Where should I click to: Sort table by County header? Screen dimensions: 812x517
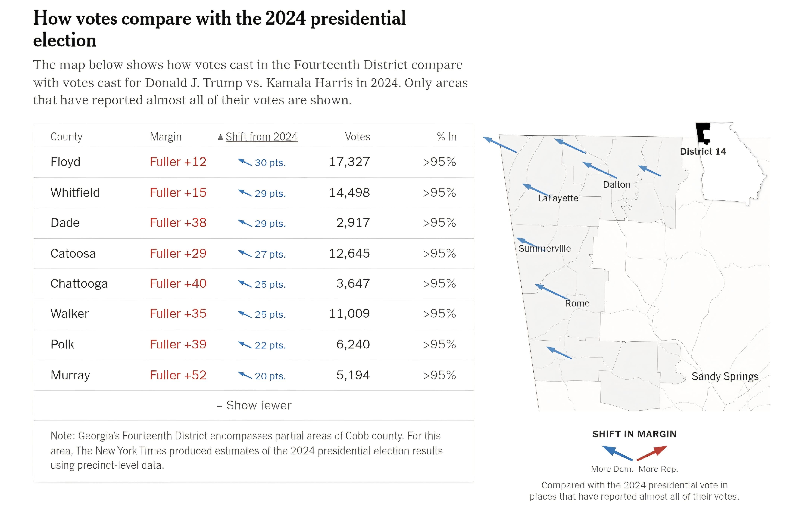point(66,137)
